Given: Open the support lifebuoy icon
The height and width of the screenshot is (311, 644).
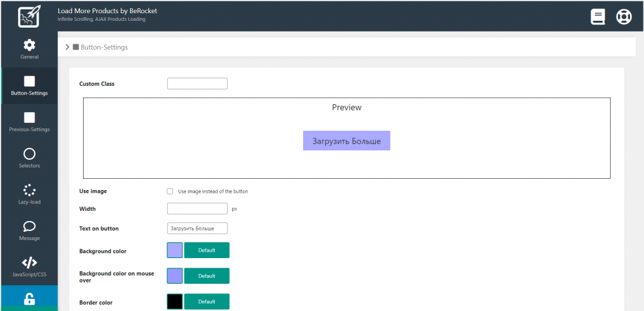Looking at the screenshot, I should tap(623, 16).
